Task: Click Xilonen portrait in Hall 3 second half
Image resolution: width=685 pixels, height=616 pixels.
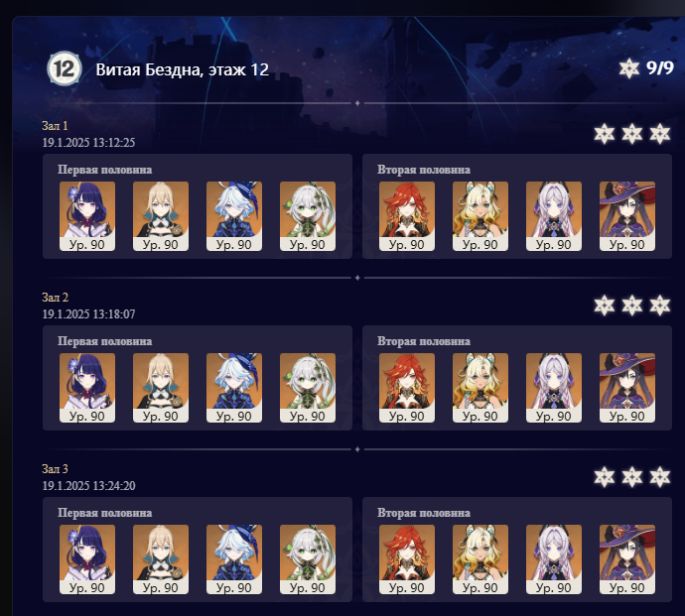Action: tap(480, 559)
